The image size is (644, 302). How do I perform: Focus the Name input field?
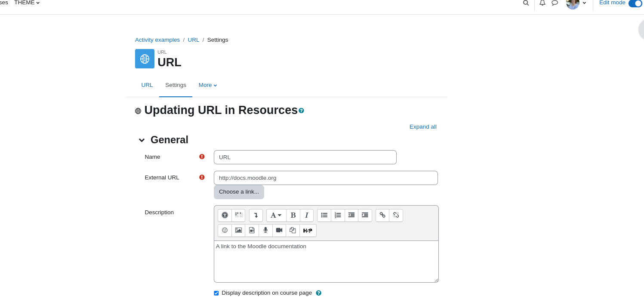point(305,157)
